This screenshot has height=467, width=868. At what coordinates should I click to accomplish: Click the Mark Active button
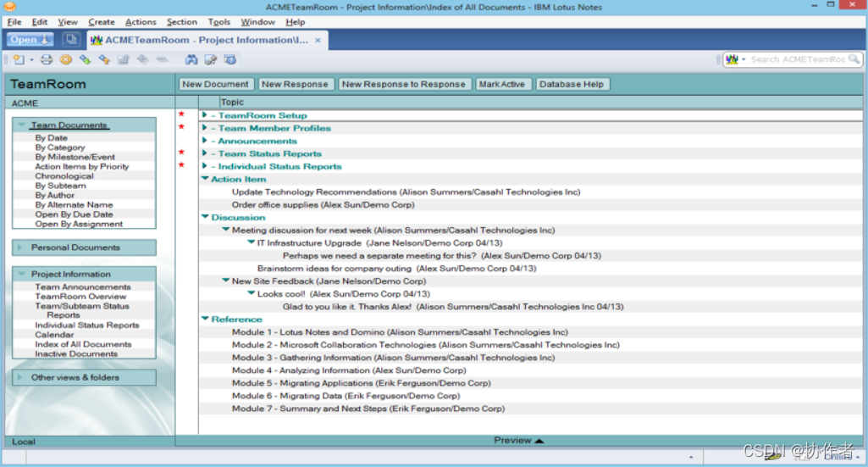(x=502, y=84)
